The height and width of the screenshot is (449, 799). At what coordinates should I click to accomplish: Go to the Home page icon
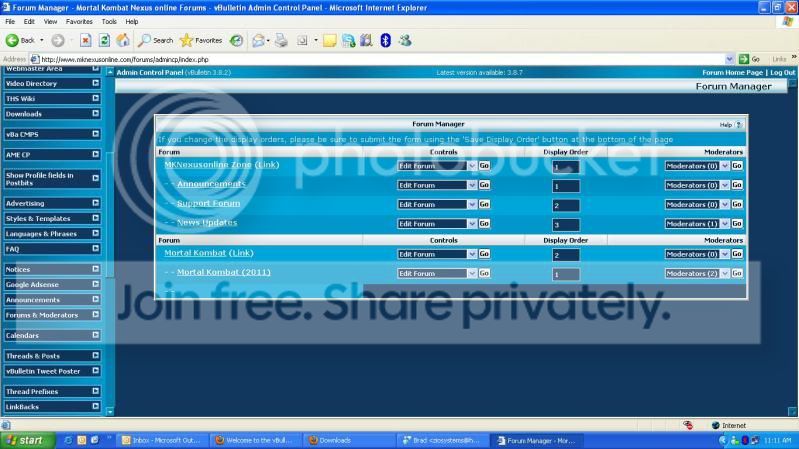(123, 40)
